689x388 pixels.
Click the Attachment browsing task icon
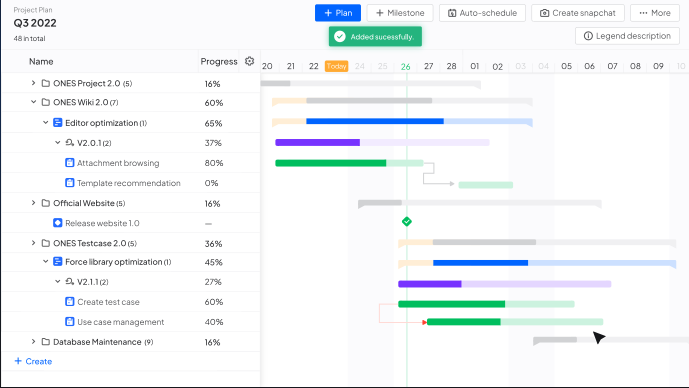tap(69, 163)
